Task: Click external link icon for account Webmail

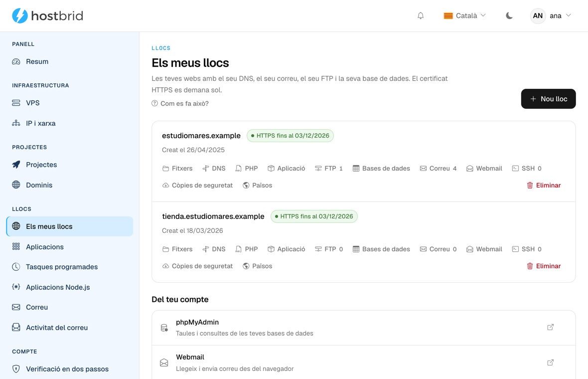Action: [550, 363]
